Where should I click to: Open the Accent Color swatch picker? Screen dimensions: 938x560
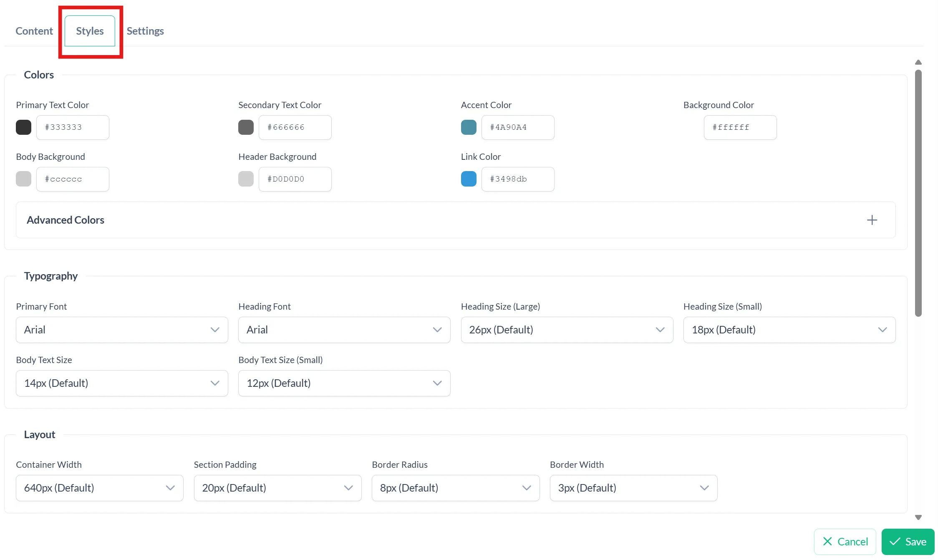click(x=469, y=127)
